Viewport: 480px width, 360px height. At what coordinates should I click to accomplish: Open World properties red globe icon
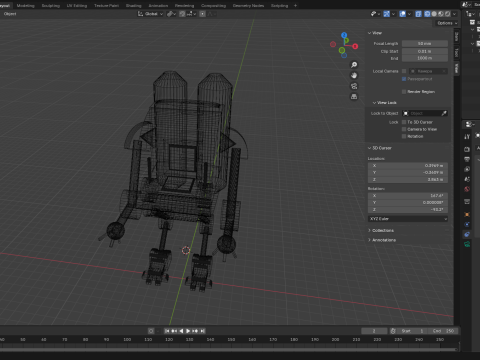pyautogui.click(x=467, y=189)
